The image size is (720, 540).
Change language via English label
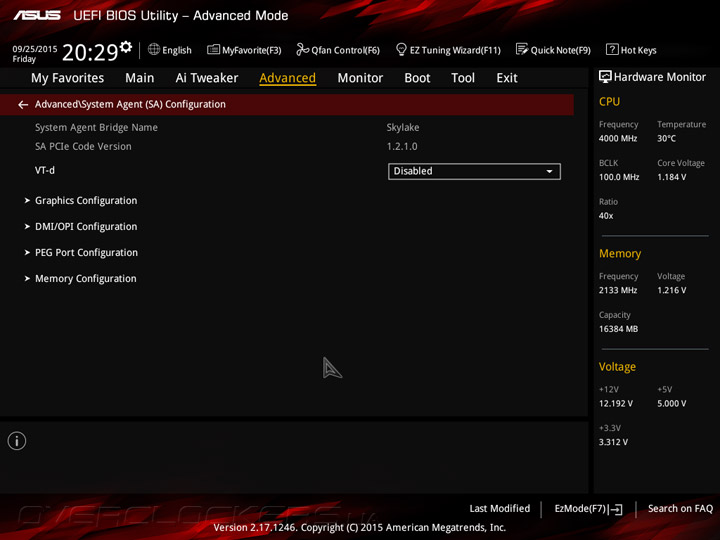click(177, 50)
